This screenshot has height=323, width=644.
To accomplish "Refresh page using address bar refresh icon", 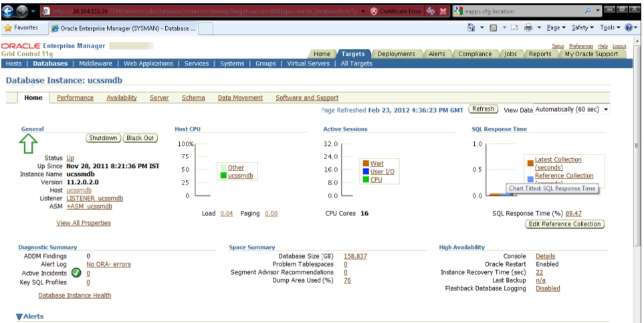I will (x=431, y=11).
